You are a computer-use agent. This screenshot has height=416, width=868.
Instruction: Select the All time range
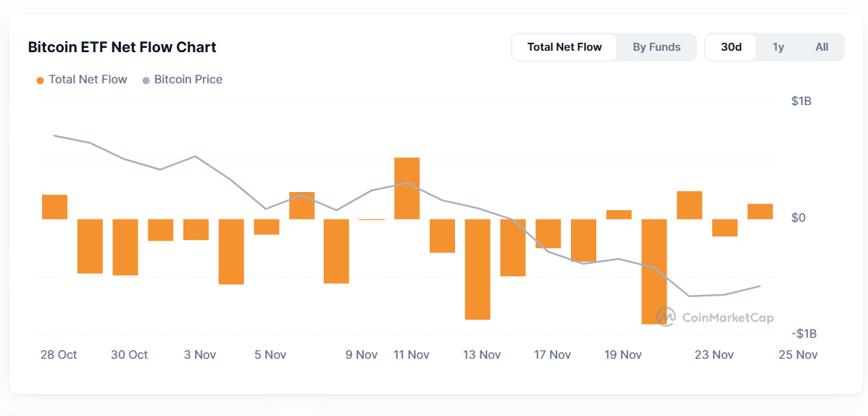point(822,47)
